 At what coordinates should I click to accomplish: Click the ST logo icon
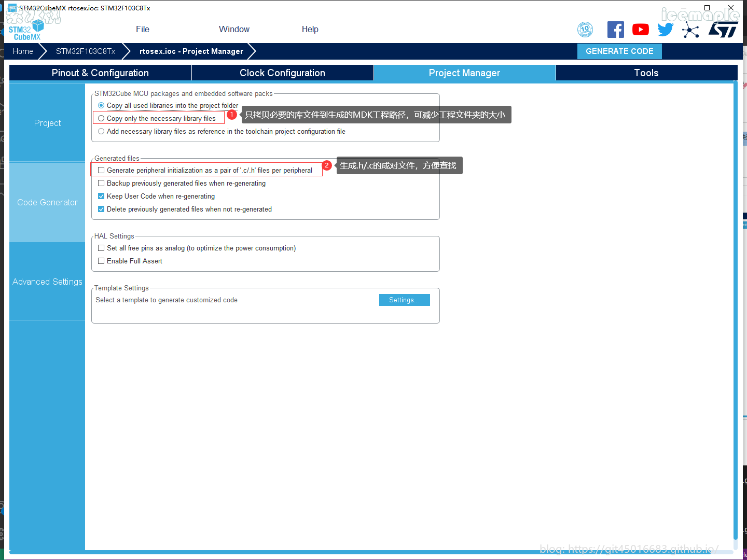(x=723, y=30)
